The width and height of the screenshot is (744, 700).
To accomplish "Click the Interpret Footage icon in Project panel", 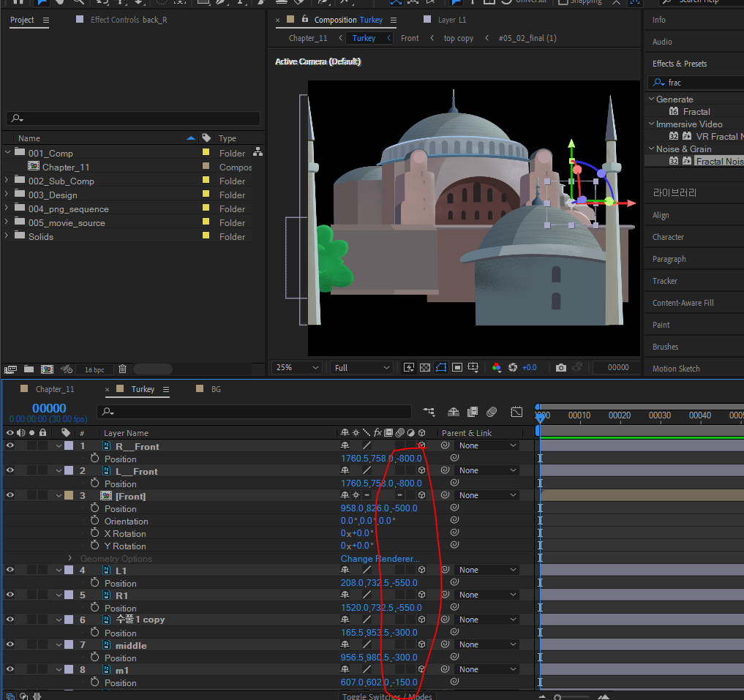I will click(10, 369).
